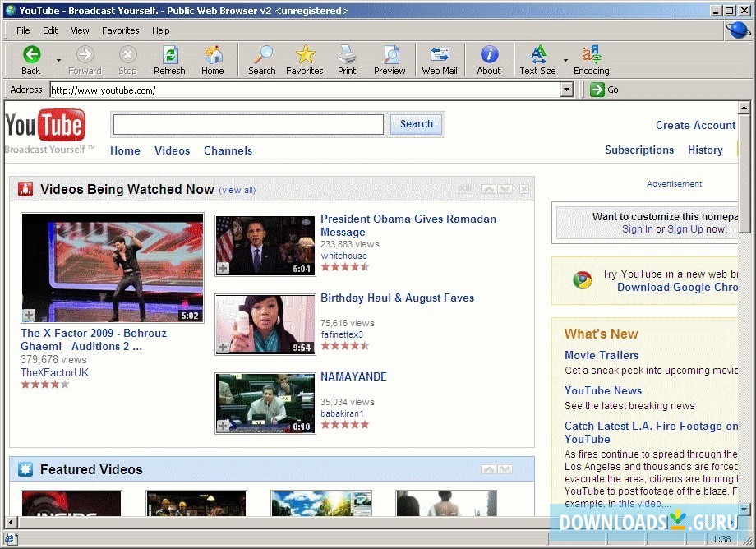Image resolution: width=756 pixels, height=549 pixels.
Task: Collapse Videos Being Watched Now up arrow
Action: tap(488, 190)
